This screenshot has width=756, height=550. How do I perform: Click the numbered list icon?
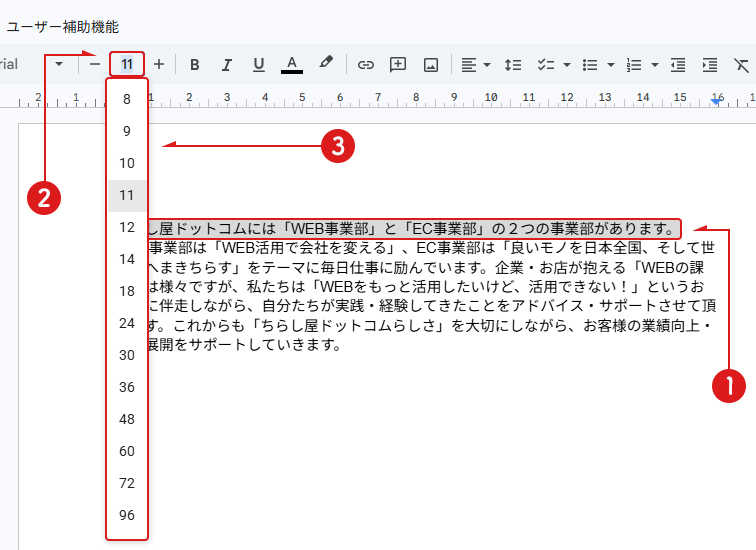[x=634, y=65]
